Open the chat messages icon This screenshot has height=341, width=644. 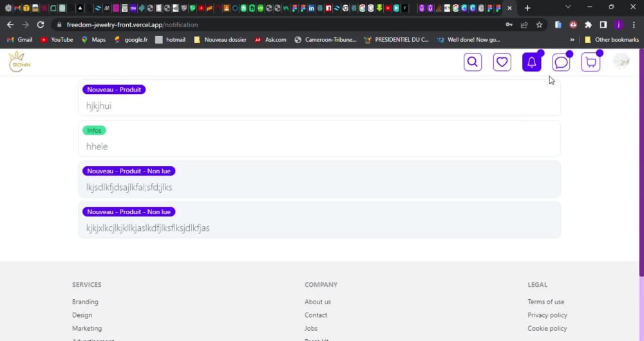[x=561, y=62]
